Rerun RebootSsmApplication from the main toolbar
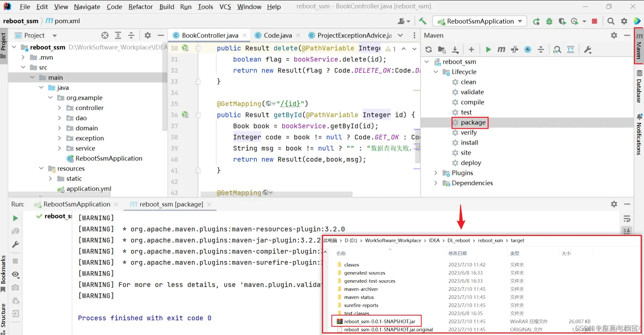This screenshot has width=644, height=335. (x=536, y=21)
